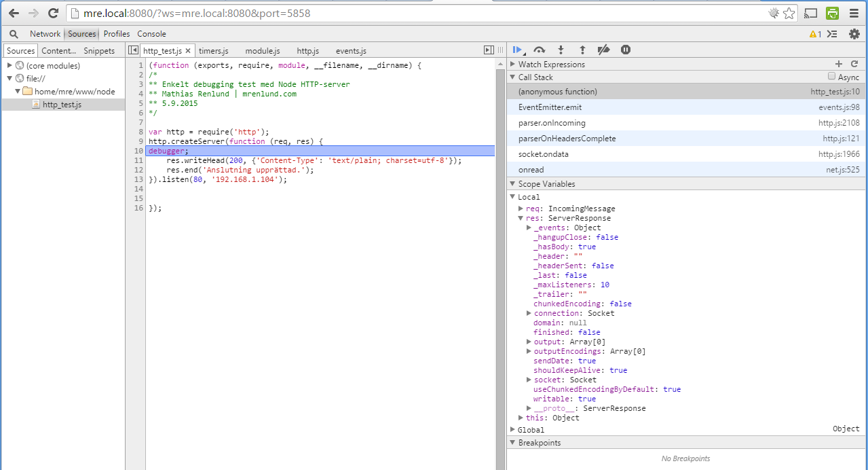Screen dimensions: 868x470
Task: Deactivate all breakpoints
Action: point(603,50)
